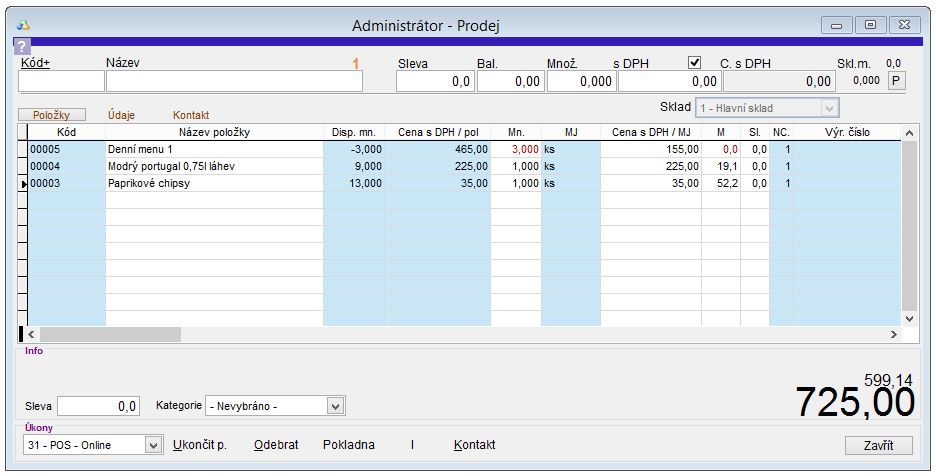Select the Položky tab
Screen dimensions: 936x476
52,116
